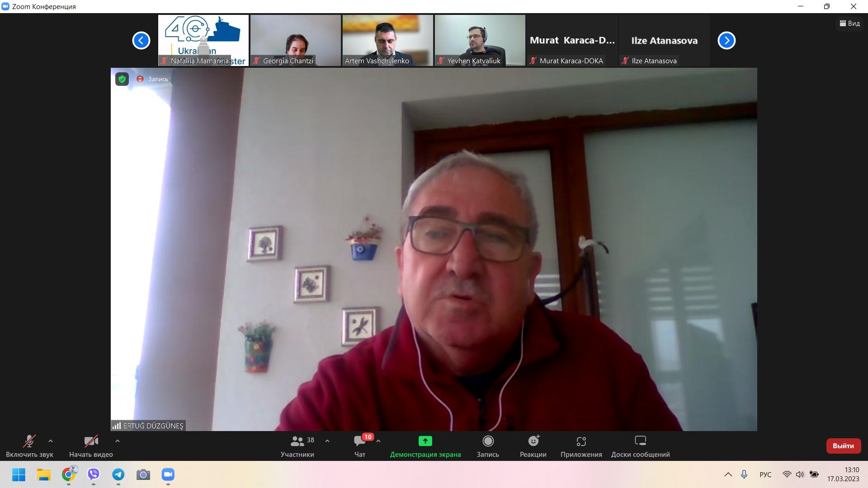The image size is (868, 488).
Task: Open the Apps (Приложения) icon
Action: 581,441
